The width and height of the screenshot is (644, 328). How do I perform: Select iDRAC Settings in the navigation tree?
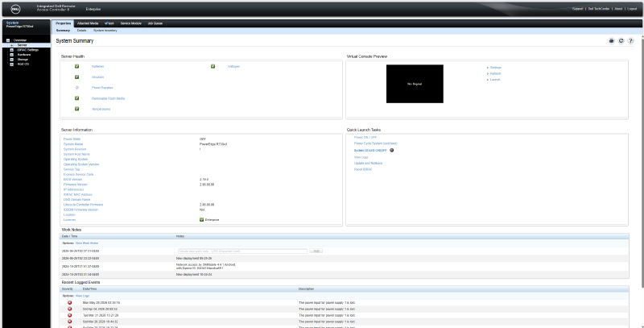28,50
